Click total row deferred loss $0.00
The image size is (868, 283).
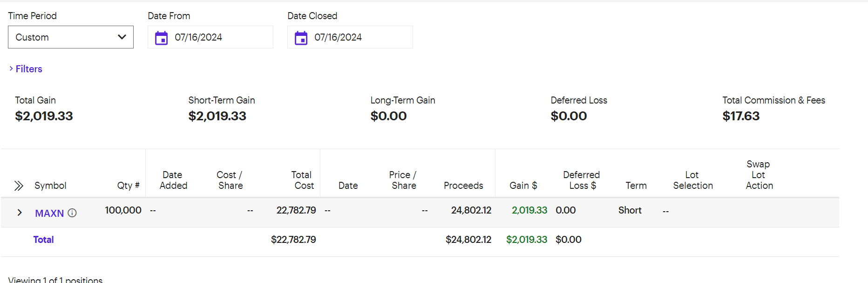(x=569, y=240)
